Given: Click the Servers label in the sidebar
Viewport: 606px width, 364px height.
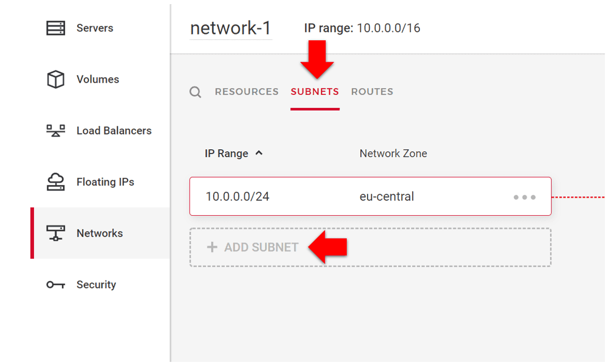Looking at the screenshot, I should pos(94,27).
